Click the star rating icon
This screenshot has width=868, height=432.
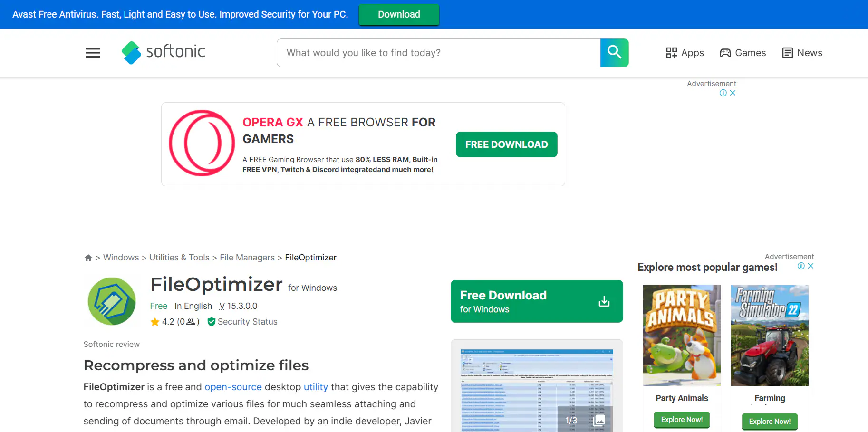click(155, 322)
